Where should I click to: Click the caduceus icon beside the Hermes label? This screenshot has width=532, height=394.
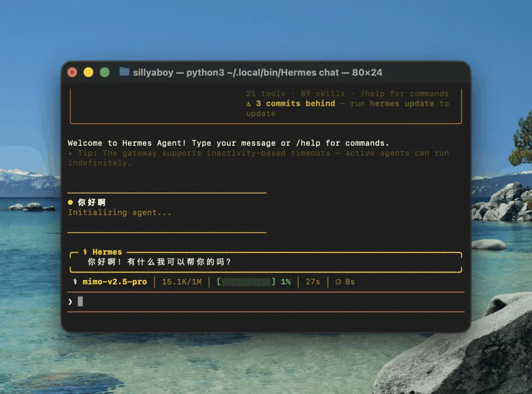(x=85, y=252)
